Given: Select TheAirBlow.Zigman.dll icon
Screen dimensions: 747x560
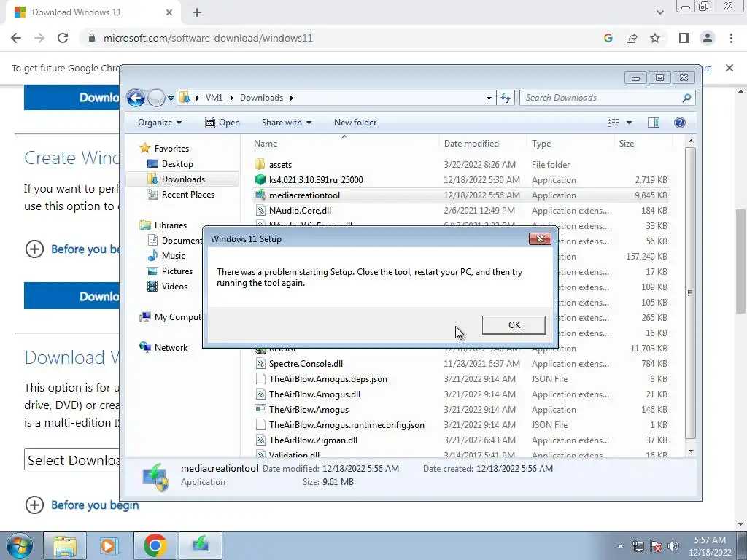Looking at the screenshot, I should point(260,440).
